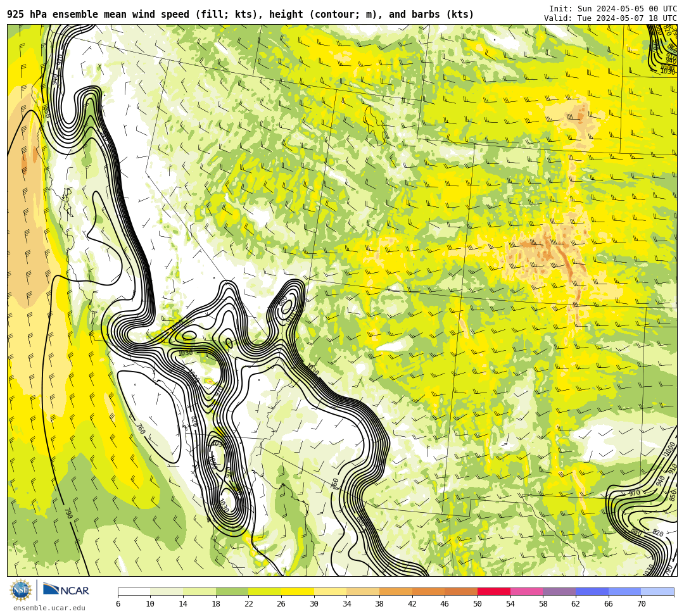Click the colorbar tick label 18
This screenshot has width=684, height=616.
click(x=216, y=604)
